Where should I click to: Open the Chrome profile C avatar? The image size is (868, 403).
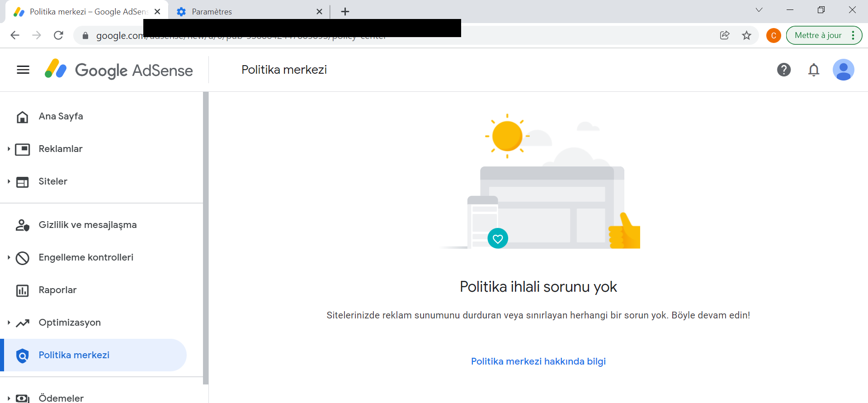[x=774, y=35]
